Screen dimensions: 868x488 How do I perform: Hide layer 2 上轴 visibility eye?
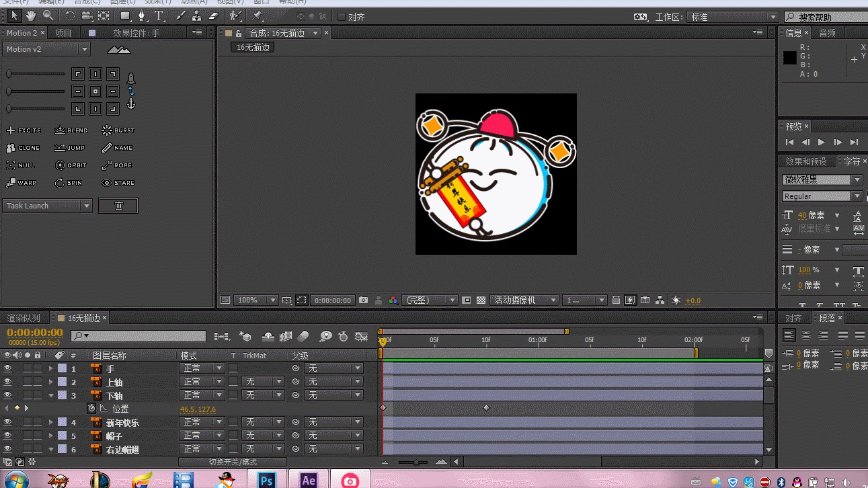tap(7, 382)
